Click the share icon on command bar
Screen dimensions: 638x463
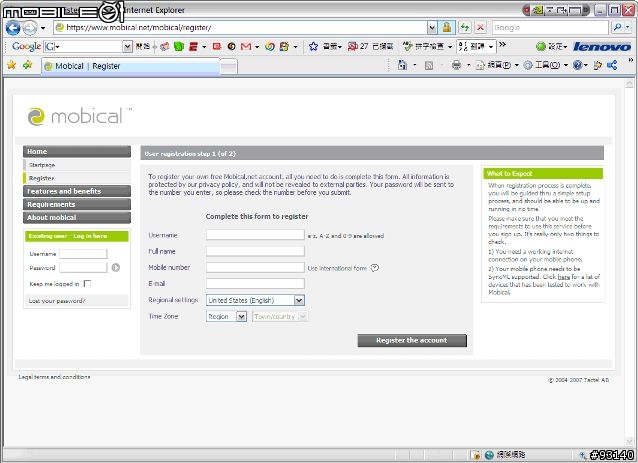click(x=612, y=65)
